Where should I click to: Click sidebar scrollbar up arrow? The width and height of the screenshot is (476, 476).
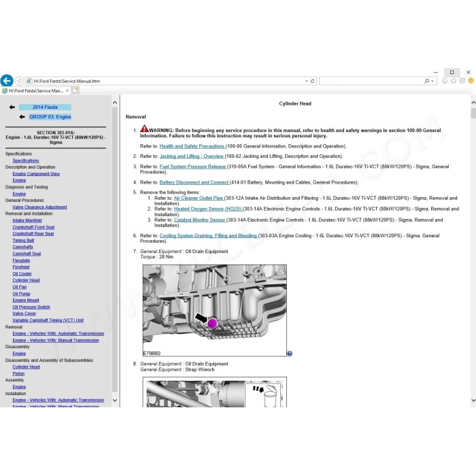(115, 103)
